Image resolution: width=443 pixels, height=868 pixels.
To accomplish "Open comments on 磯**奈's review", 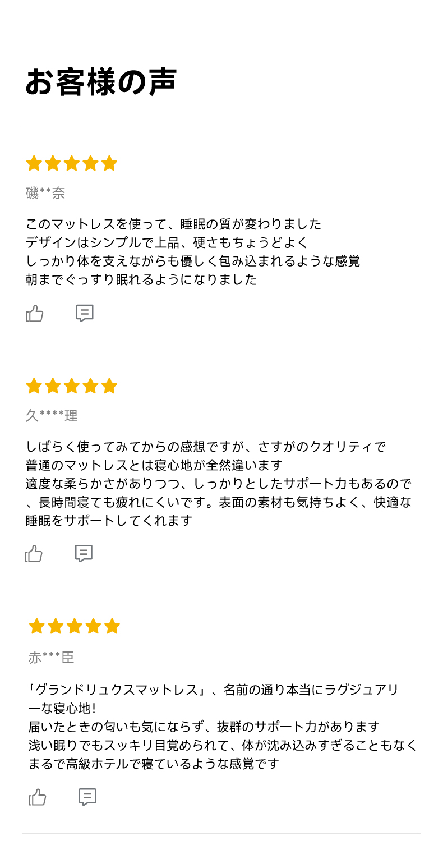I will coord(85,313).
